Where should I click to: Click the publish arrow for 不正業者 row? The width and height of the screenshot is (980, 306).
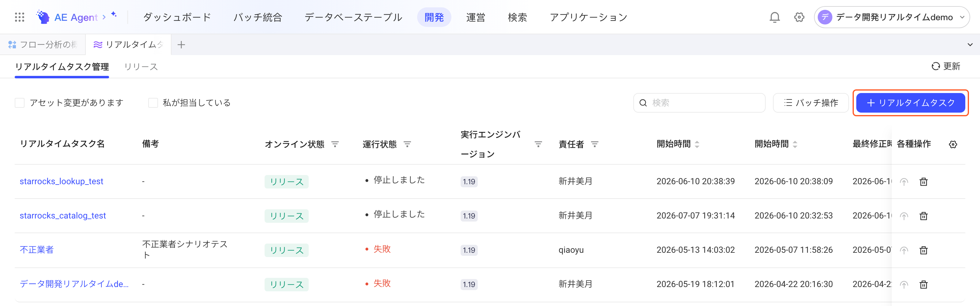(x=904, y=250)
